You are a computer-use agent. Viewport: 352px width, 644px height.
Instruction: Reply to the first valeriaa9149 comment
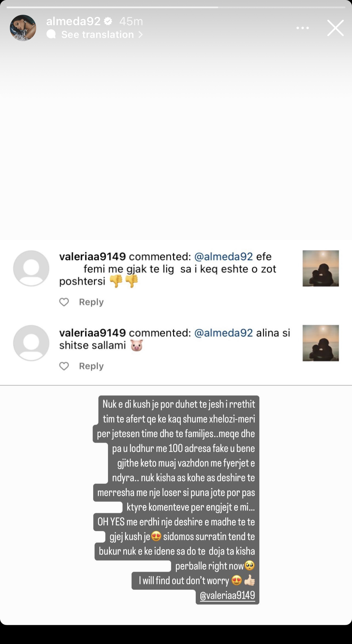click(91, 302)
